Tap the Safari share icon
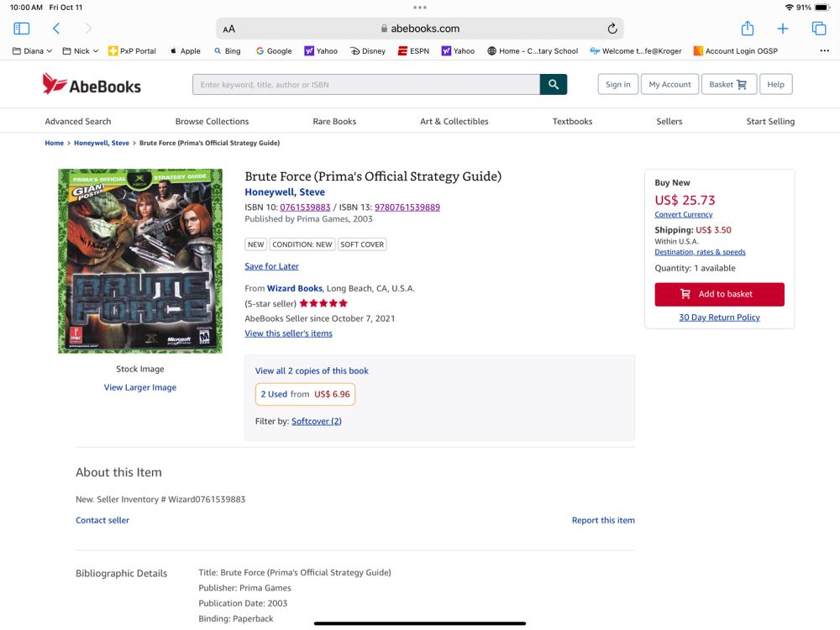The image size is (840, 630). pyautogui.click(x=748, y=29)
